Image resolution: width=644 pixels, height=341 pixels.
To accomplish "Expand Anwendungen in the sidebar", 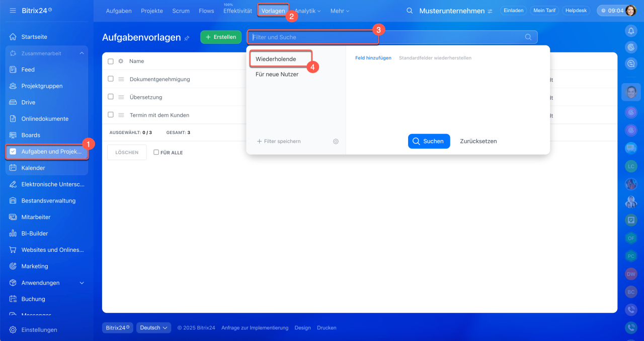I will [82, 283].
